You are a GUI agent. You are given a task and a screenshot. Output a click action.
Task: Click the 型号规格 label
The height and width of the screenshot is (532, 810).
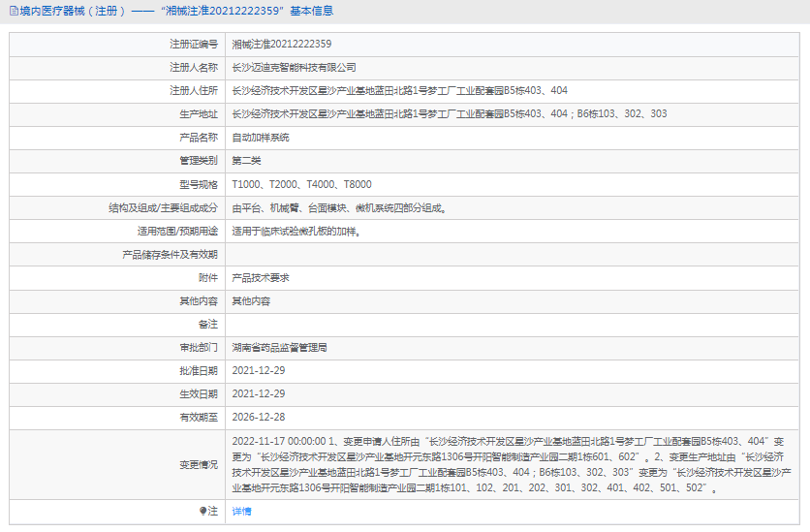click(199, 184)
